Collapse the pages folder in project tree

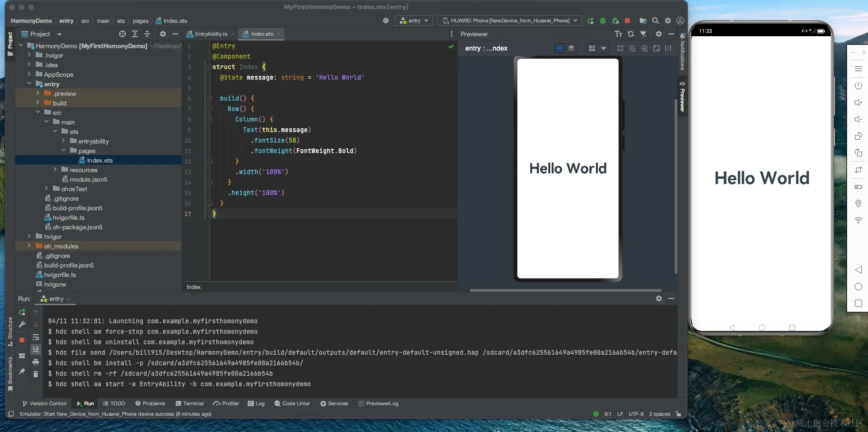point(64,151)
